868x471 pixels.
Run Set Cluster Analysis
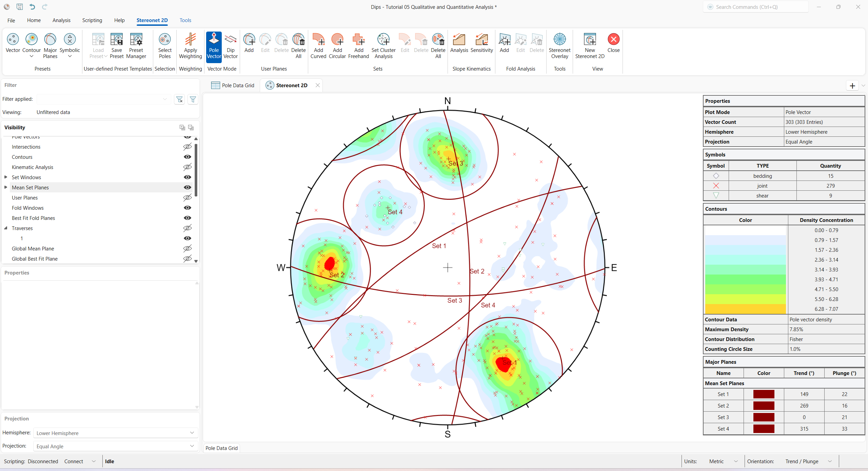(383, 46)
